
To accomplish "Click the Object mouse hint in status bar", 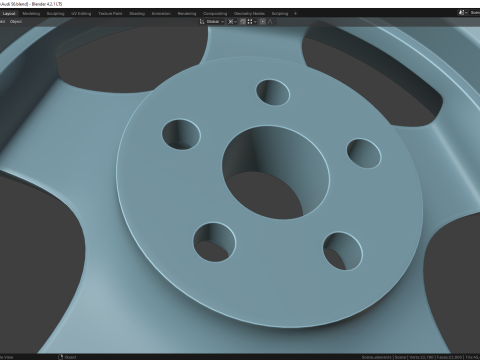I will pyautogui.click(x=67, y=357).
